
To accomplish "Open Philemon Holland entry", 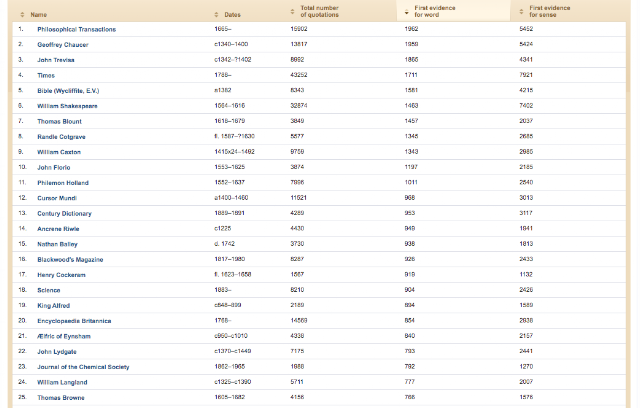I will (x=63, y=183).
